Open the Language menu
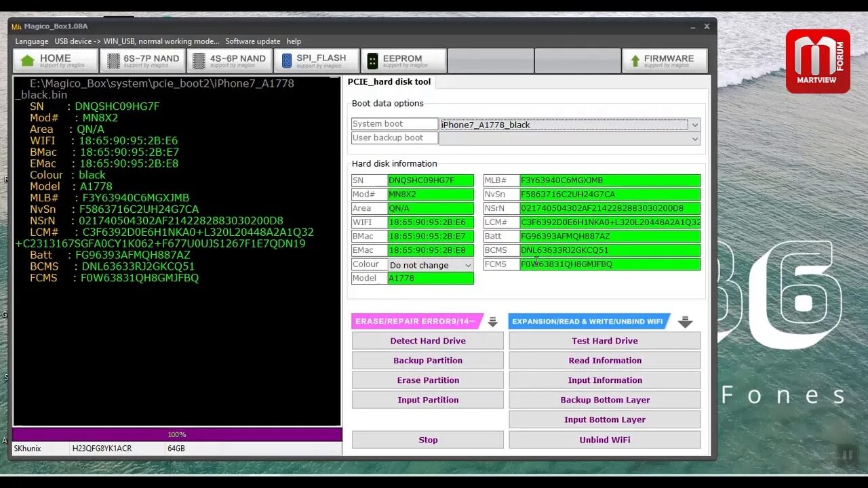 pyautogui.click(x=32, y=41)
